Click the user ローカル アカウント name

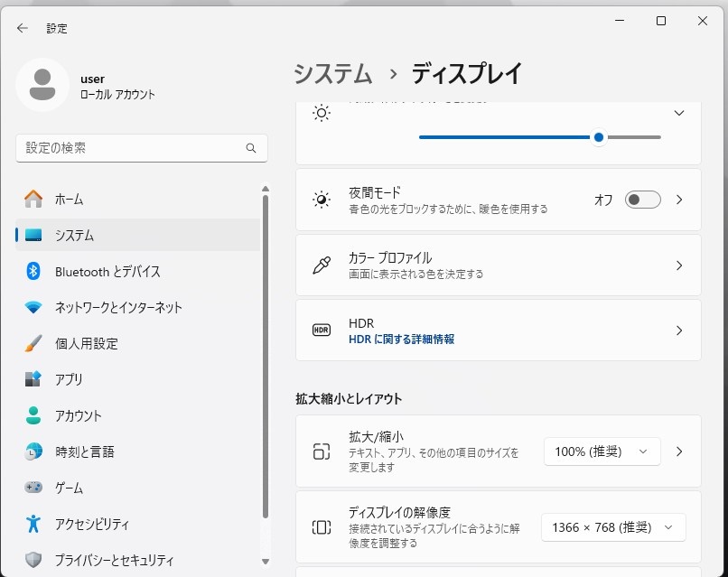(117, 87)
